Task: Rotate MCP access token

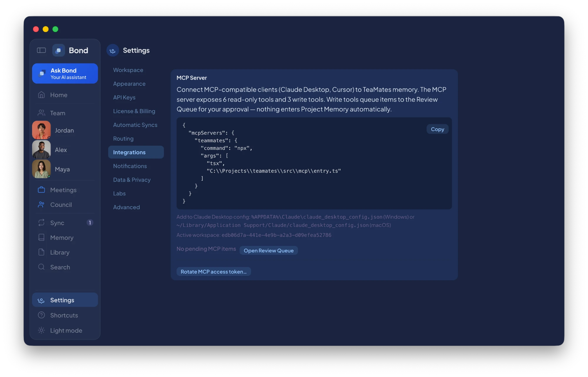Action: click(x=213, y=272)
